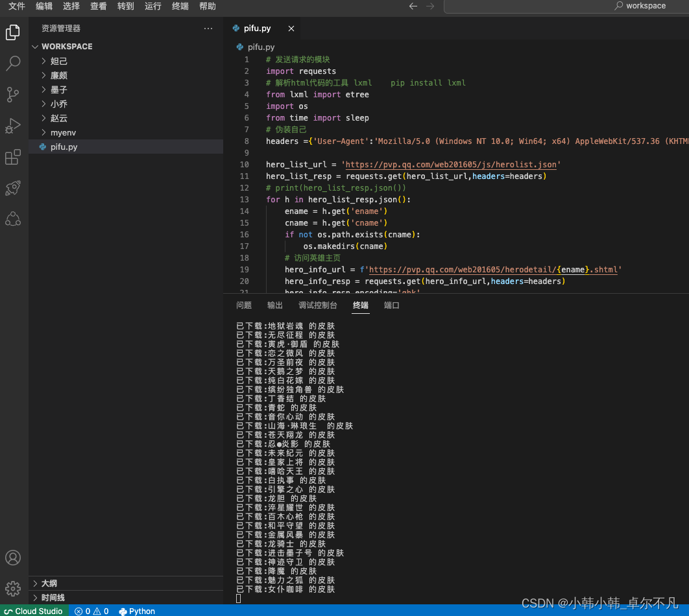Follow the herolist.json URL link

451,165
